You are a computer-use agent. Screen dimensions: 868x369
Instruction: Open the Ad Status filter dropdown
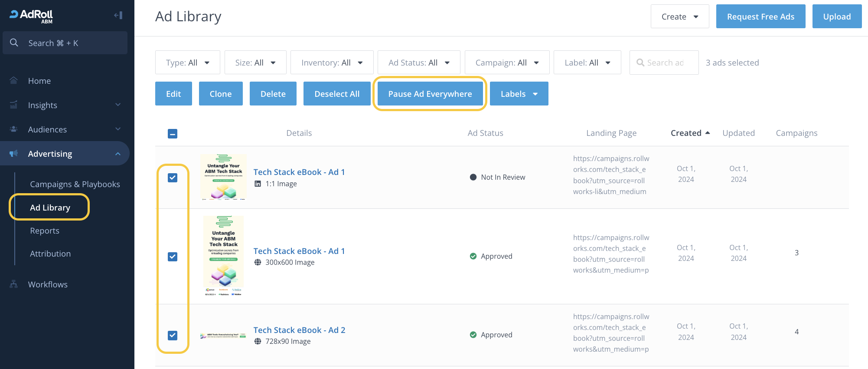click(x=418, y=63)
